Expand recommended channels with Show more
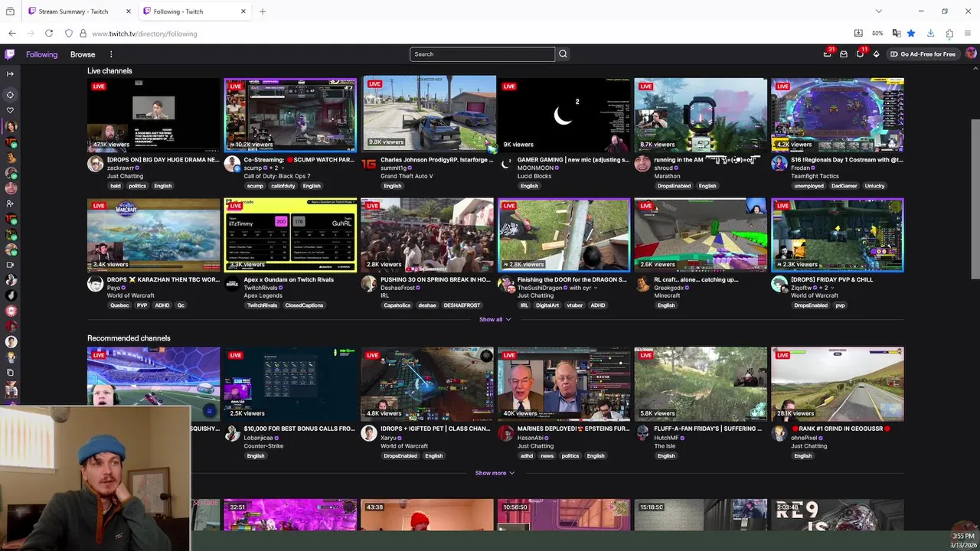This screenshot has height=551, width=980. [x=495, y=473]
